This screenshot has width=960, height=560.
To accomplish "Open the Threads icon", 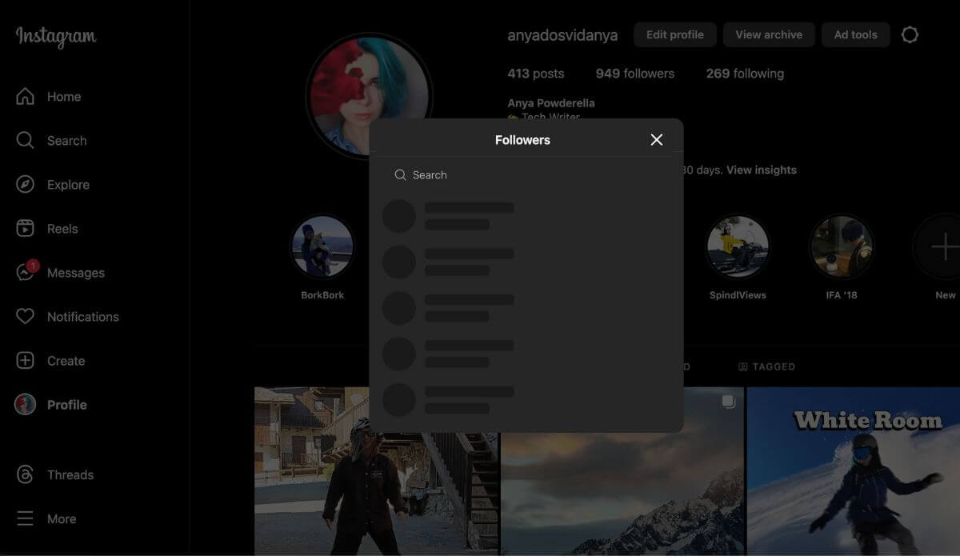I will [x=26, y=475].
